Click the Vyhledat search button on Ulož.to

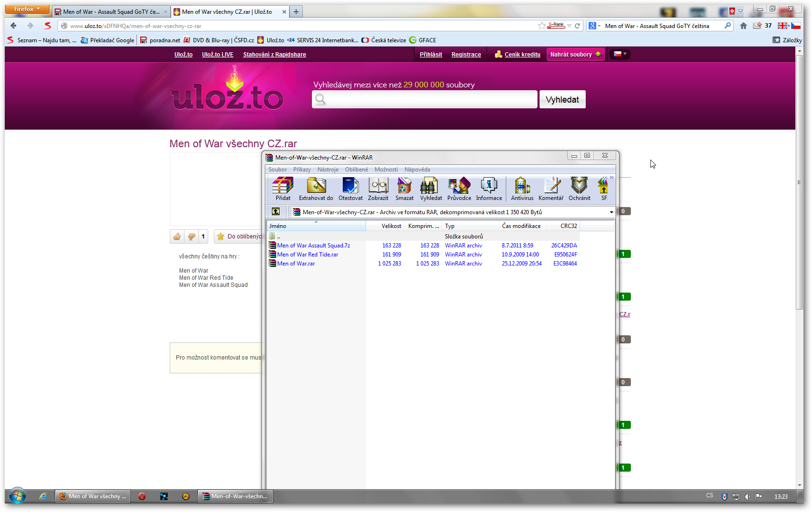[562, 100]
